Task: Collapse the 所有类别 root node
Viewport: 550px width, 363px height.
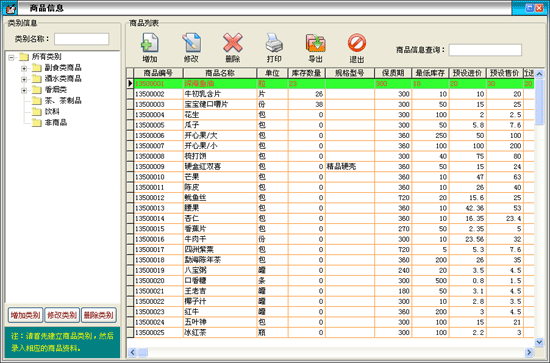Action: pyautogui.click(x=12, y=57)
